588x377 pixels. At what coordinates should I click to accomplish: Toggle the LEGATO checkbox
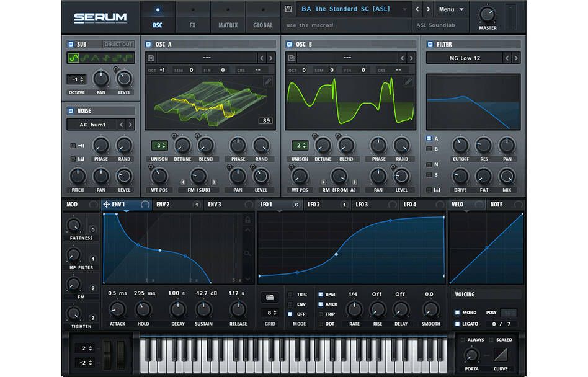tap(458, 324)
